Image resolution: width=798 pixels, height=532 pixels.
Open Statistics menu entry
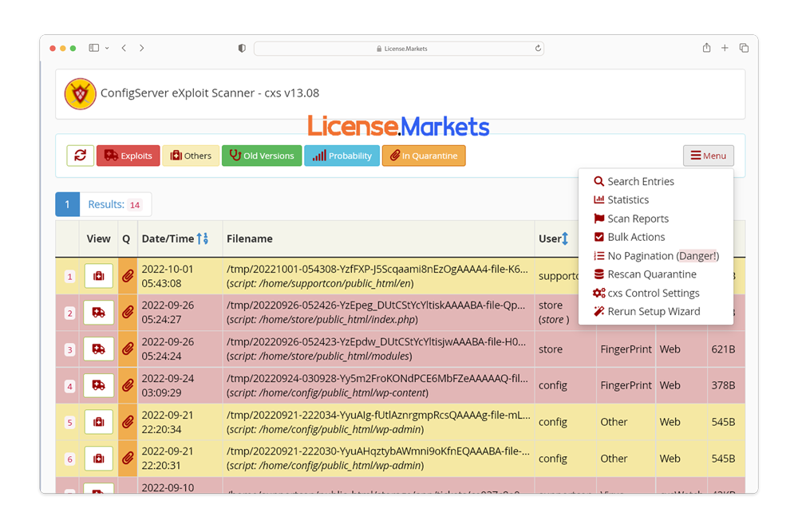621,200
